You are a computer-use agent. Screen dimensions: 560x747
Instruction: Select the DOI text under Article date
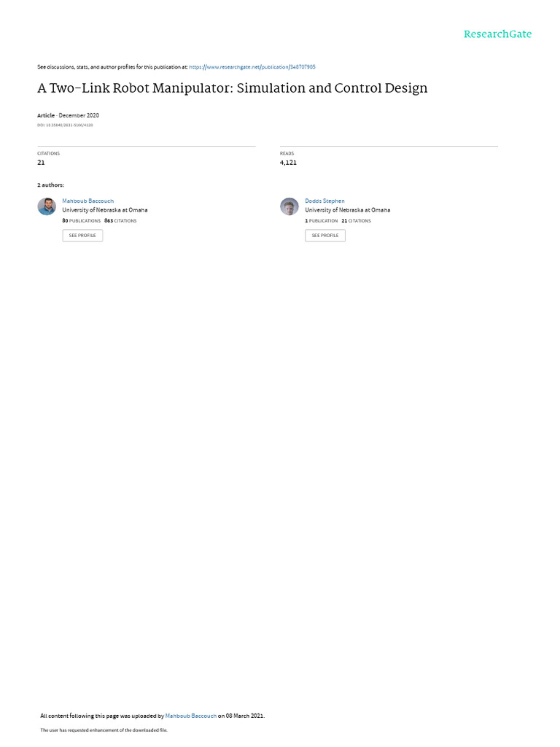(x=65, y=125)
